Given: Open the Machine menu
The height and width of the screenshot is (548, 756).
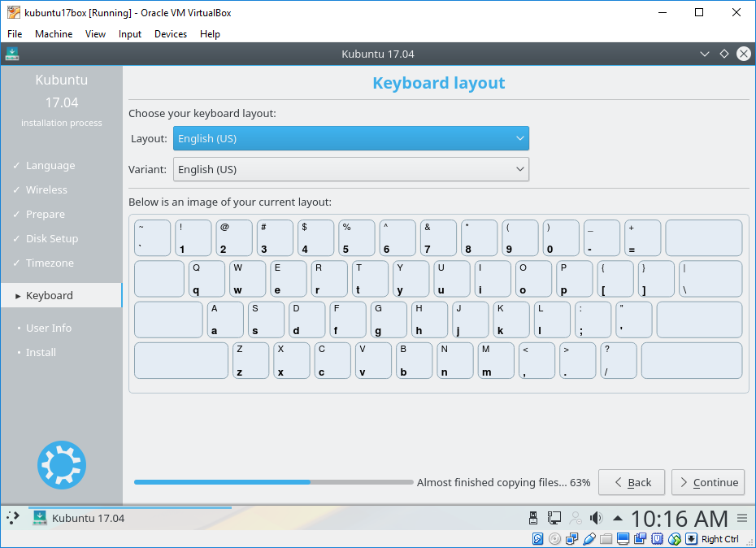Looking at the screenshot, I should (54, 34).
